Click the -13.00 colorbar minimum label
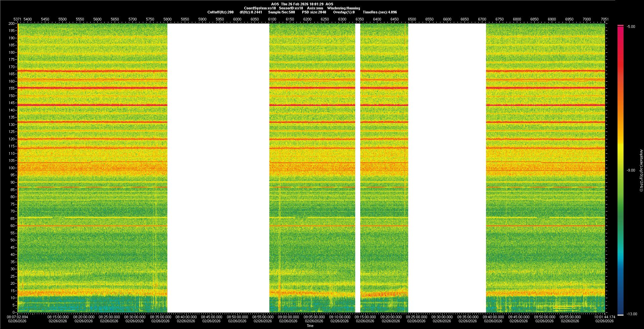Screen dimensions: 644x329 [x=632, y=314]
